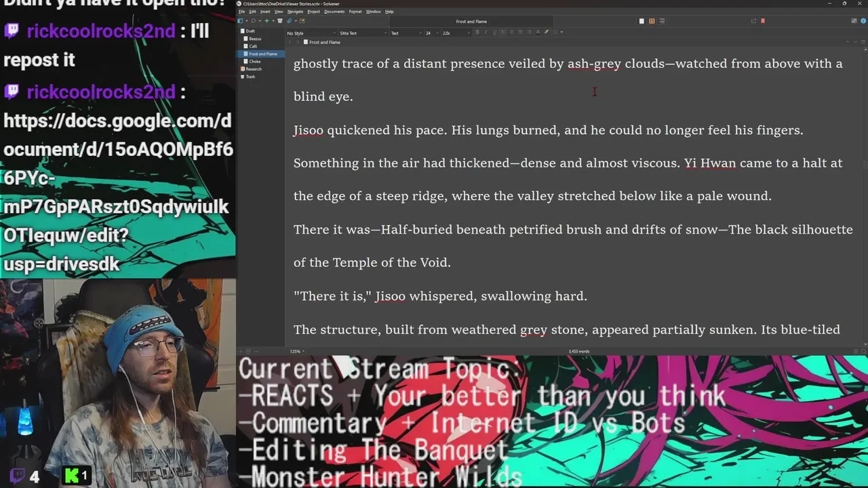This screenshot has width=868, height=488.
Task: Open dropdown arrow beside Add plus
Action: pyautogui.click(x=273, y=21)
